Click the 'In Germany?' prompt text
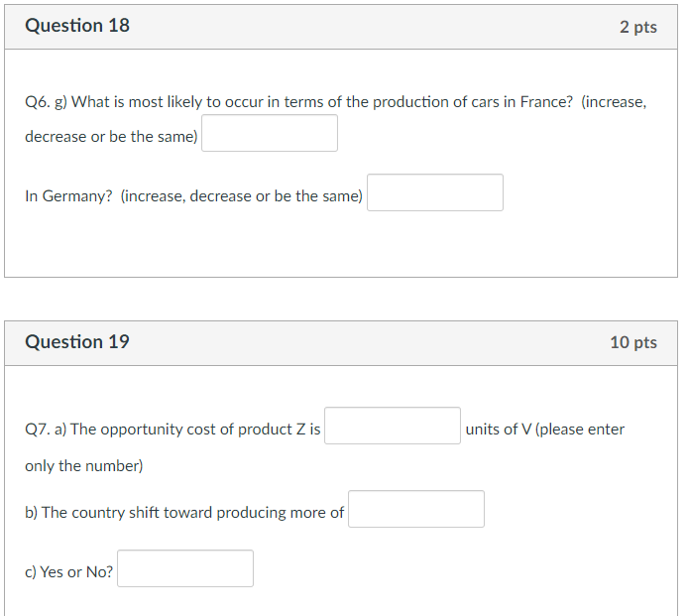Image resolution: width=689 pixels, height=616 pixels. coord(68,196)
